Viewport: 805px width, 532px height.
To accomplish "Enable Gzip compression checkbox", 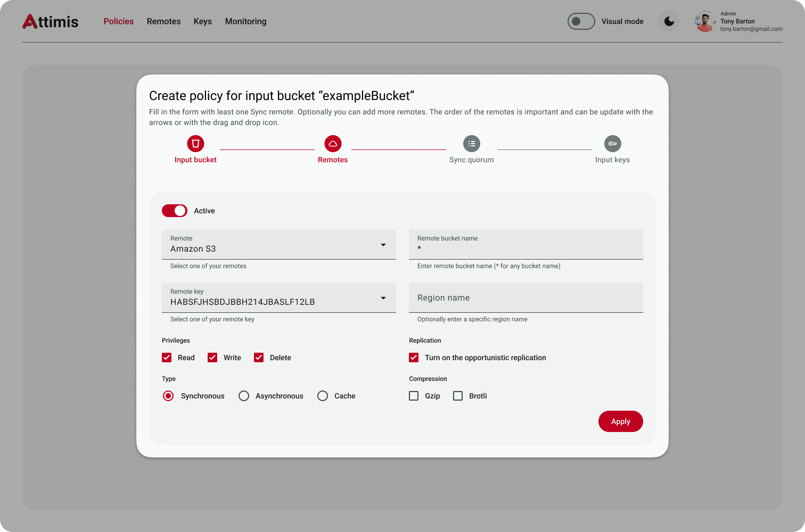I will click(414, 396).
